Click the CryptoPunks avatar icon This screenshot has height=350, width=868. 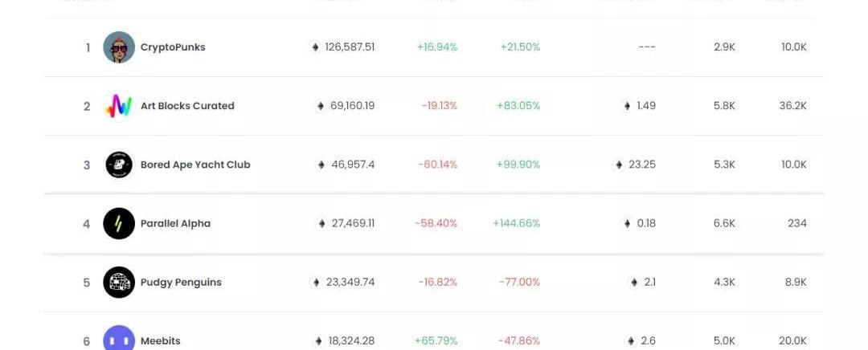coord(119,47)
